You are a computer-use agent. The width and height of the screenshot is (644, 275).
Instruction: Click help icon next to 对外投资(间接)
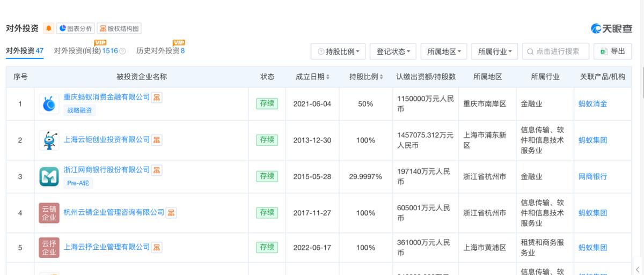[x=122, y=51]
